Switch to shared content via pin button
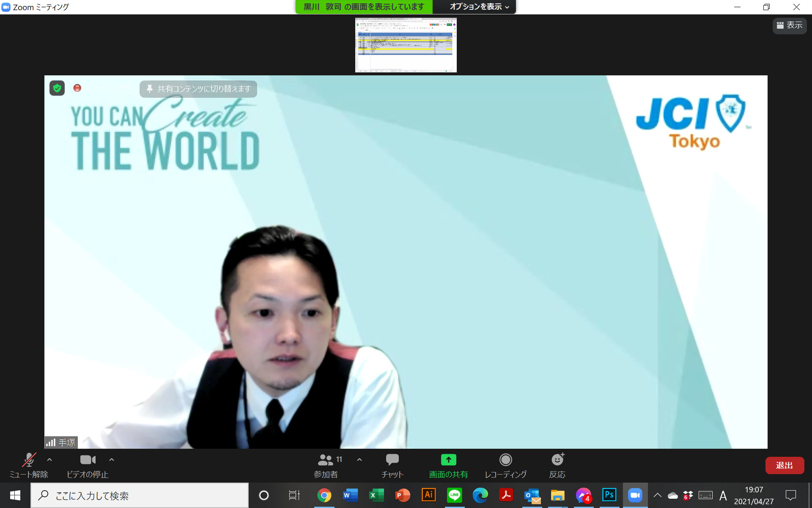Screen dimensions: 812x508 point(198,89)
